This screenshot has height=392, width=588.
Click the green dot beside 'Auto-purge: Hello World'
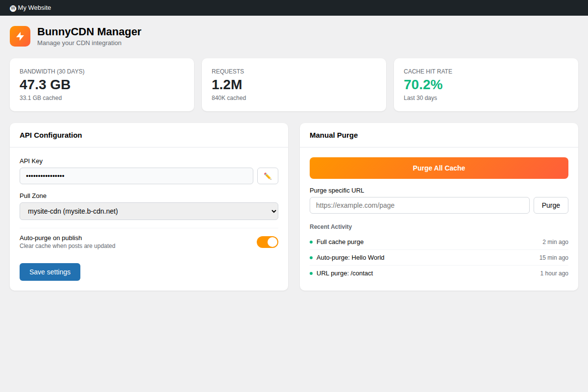point(311,258)
